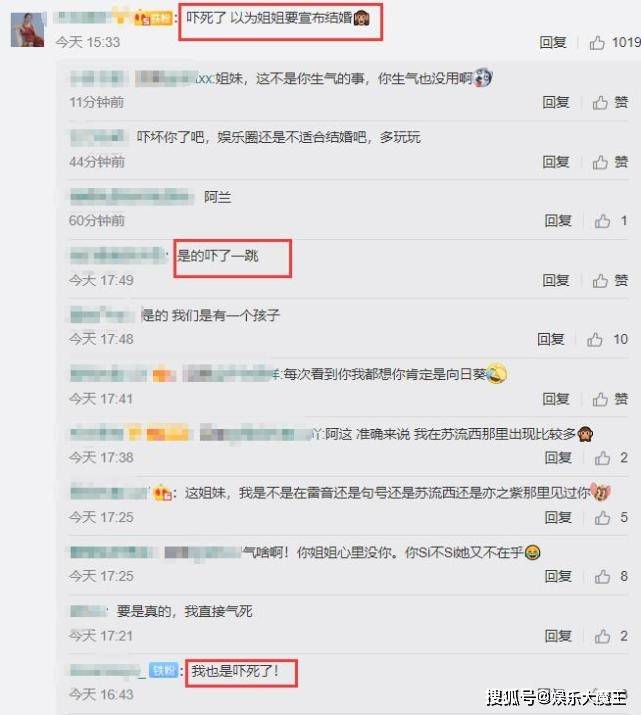
Task: Reply to the 17:49 comment
Action: click(556, 280)
